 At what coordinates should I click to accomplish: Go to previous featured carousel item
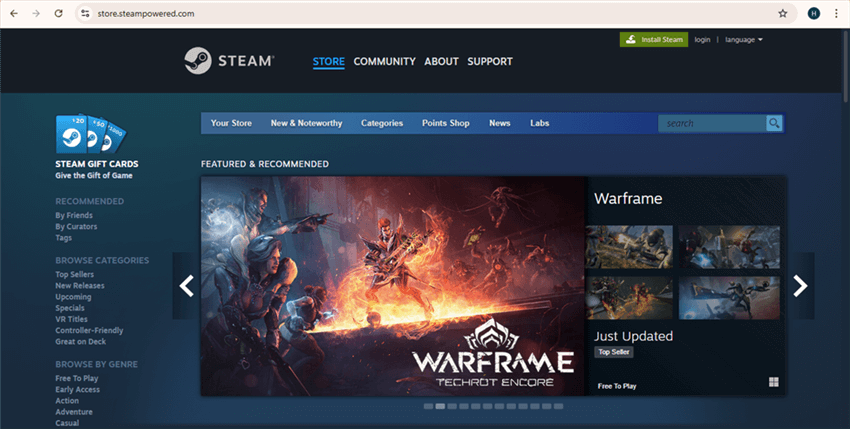(x=186, y=286)
